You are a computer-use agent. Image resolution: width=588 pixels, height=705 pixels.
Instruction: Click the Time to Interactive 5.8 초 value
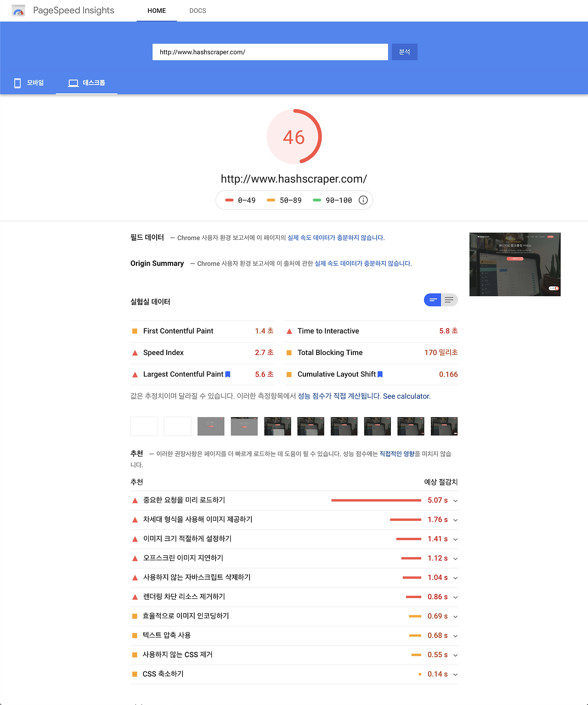(448, 331)
